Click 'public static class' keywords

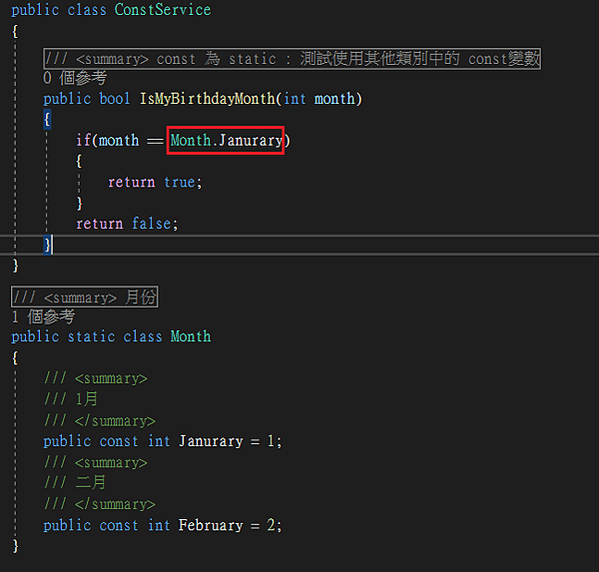click(x=87, y=337)
